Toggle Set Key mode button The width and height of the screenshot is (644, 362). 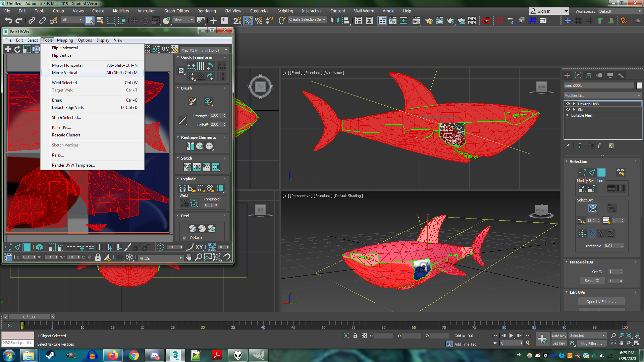tap(559, 343)
